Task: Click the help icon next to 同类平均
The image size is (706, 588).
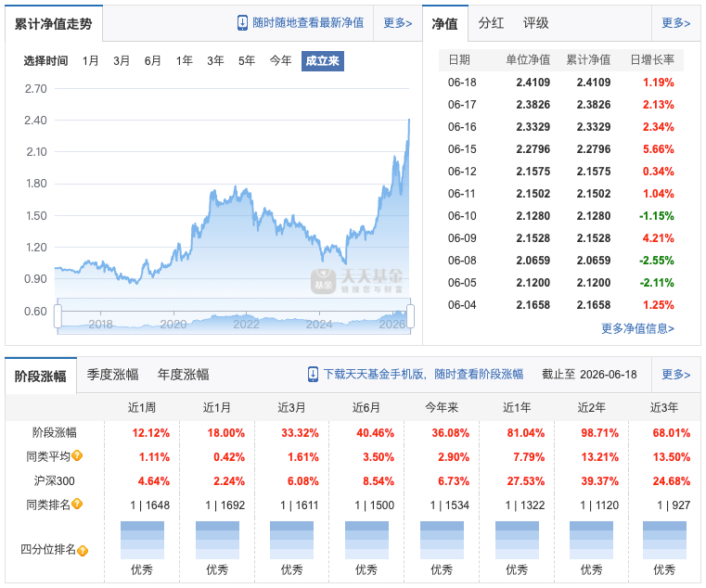Action: (77, 455)
